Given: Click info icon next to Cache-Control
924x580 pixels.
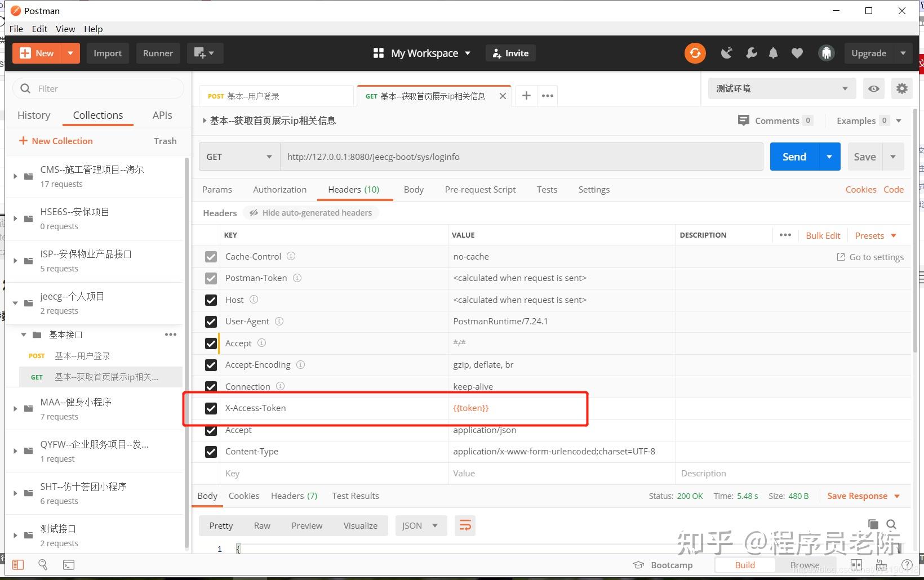Looking at the screenshot, I should coord(291,256).
